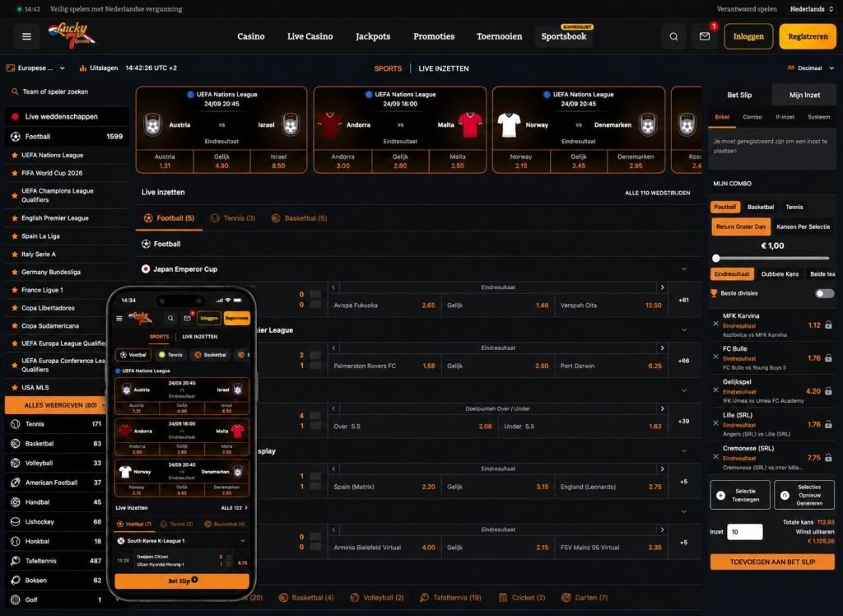
Task: Pick Austria odds 1.31 on featured card
Action: click(165, 161)
